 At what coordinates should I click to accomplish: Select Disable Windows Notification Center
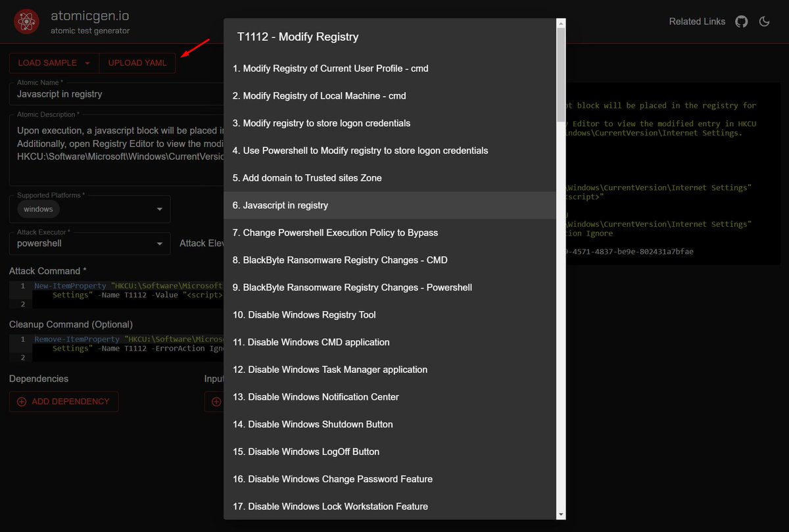click(390, 397)
